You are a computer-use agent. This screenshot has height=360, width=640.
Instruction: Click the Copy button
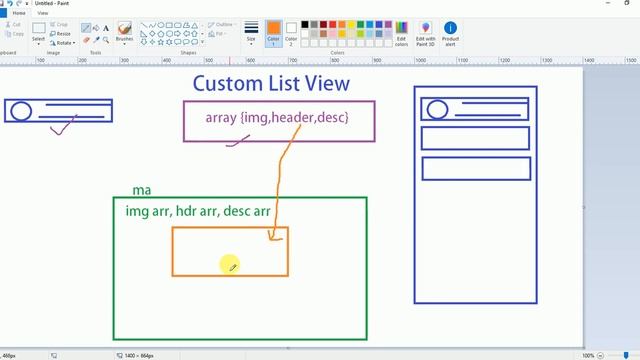(15, 34)
